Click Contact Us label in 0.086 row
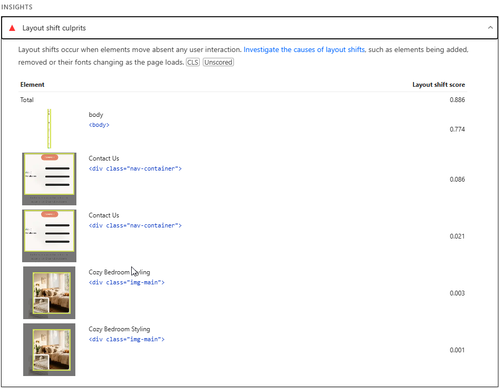The height and width of the screenshot is (388, 500). 104,158
